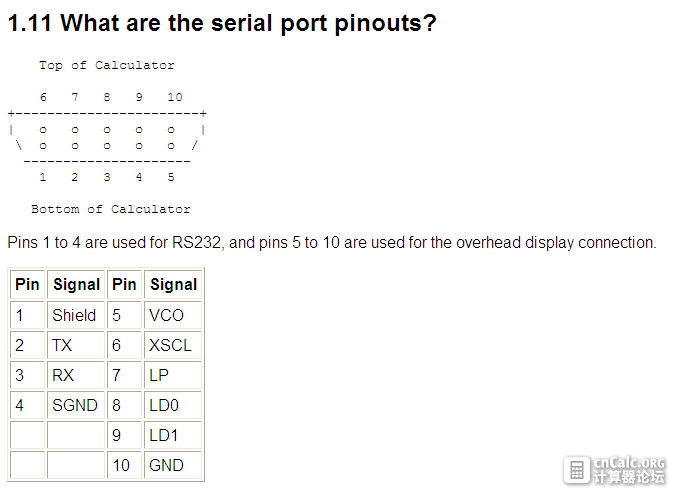Click the RX signal cell

point(75,375)
